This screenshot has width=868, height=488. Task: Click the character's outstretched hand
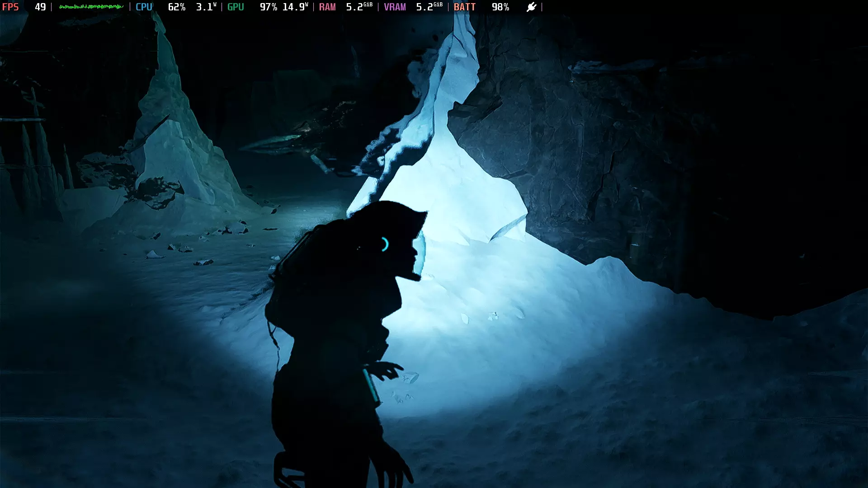(389, 370)
